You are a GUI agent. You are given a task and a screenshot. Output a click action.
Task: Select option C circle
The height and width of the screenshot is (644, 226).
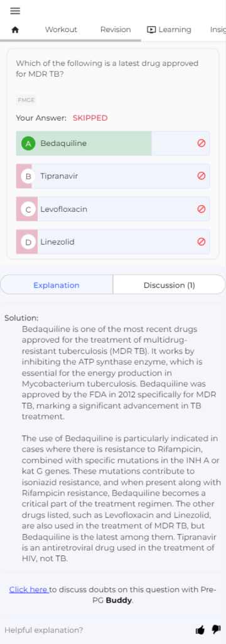pyautogui.click(x=28, y=209)
